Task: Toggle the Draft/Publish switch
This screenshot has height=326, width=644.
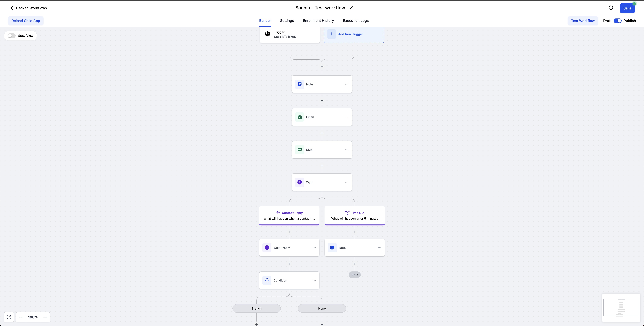Action: coord(617,21)
